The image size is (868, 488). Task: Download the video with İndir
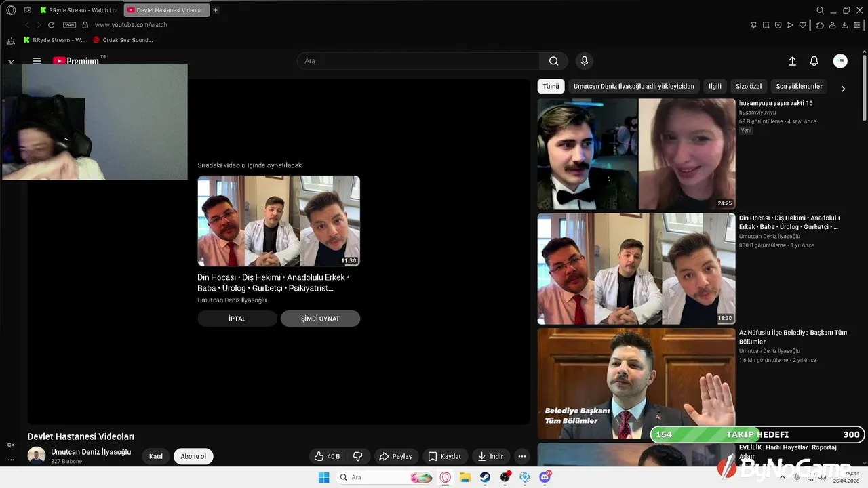[x=490, y=456]
